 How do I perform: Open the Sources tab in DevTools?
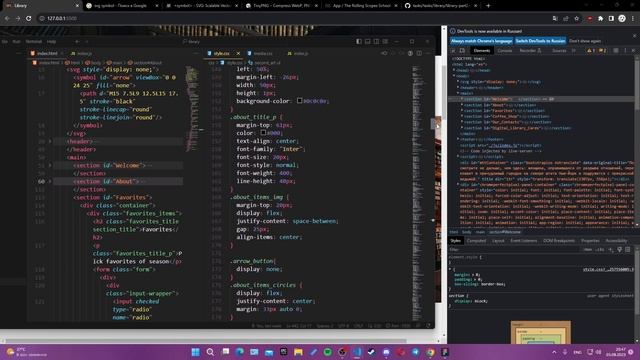coord(559,51)
